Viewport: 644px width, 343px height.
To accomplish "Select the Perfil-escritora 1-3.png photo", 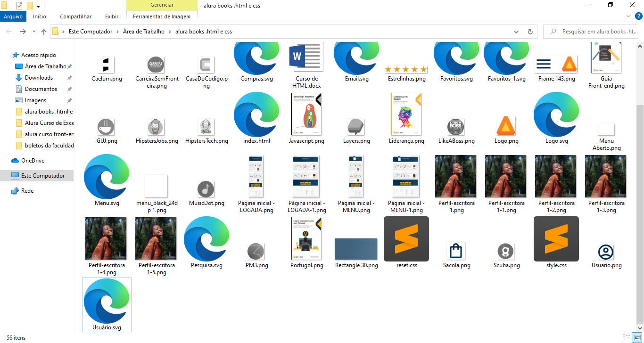I will tap(606, 177).
